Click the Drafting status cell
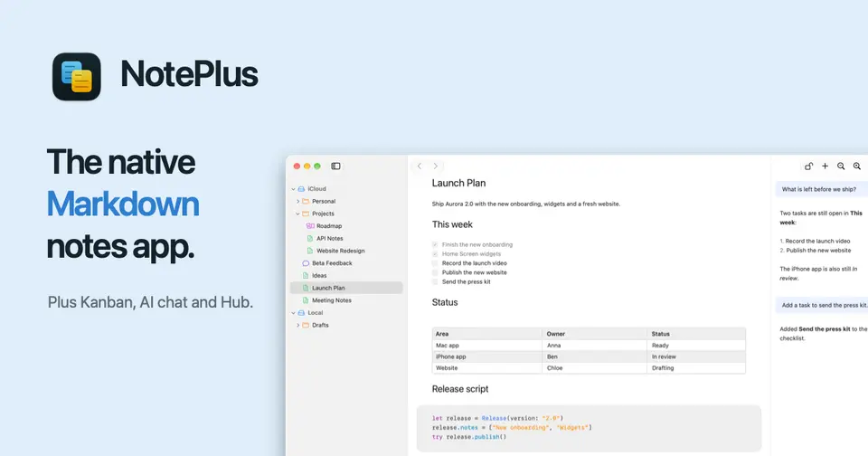 coord(696,368)
